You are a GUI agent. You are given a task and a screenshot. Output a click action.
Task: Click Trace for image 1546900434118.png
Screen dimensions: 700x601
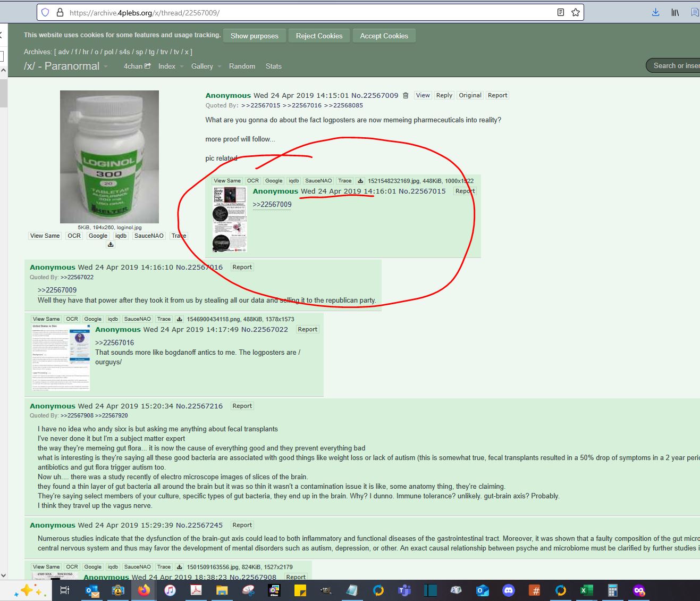click(x=164, y=319)
